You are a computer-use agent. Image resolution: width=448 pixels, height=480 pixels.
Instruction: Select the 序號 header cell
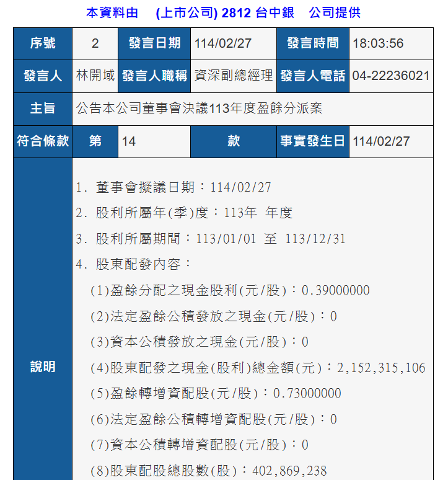click(x=43, y=43)
